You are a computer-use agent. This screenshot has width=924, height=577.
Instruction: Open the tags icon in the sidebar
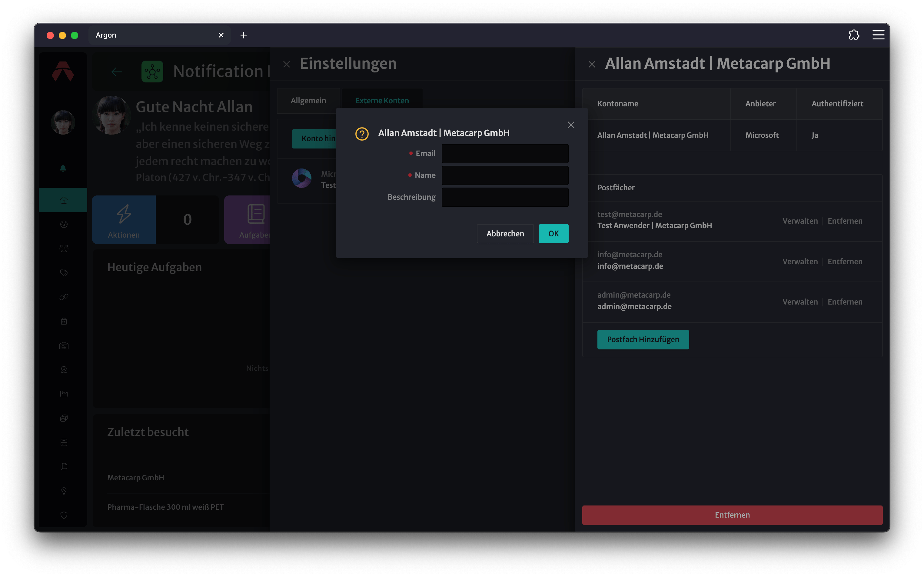click(64, 273)
